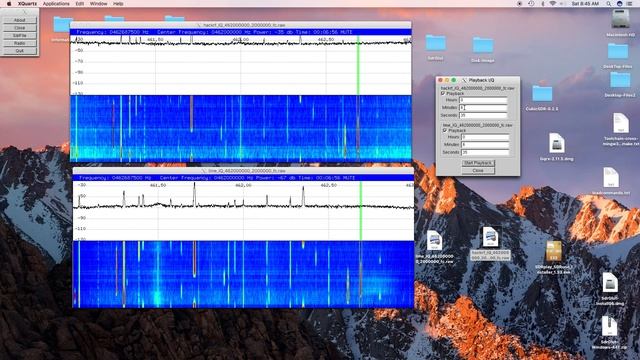Focus Hours field under hackrf_IQ file
The width and height of the screenshot is (640, 360).
point(483,100)
